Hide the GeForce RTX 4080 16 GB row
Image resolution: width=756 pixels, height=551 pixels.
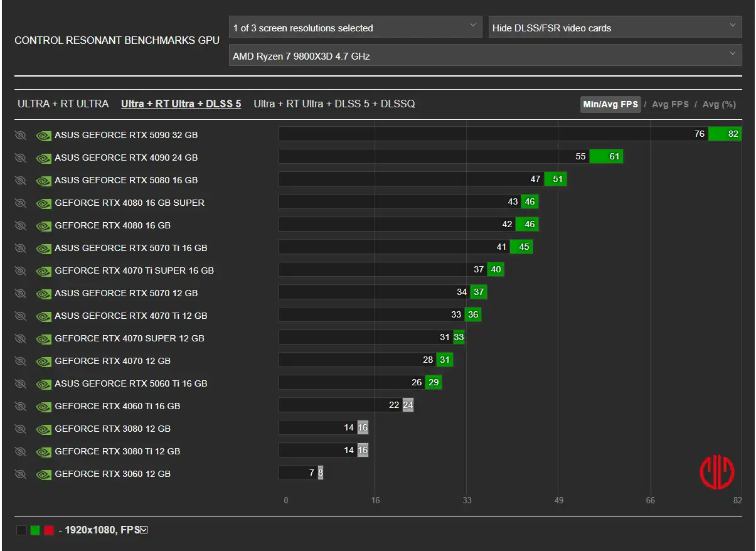[x=20, y=225]
